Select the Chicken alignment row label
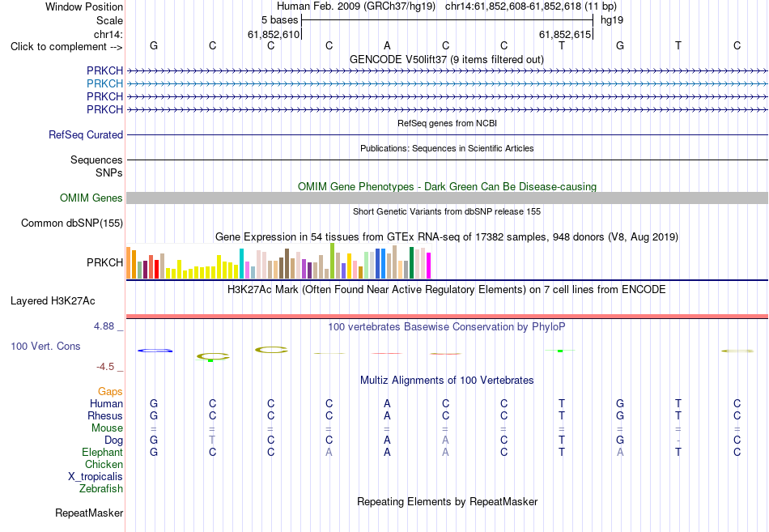The width and height of the screenshot is (769, 532). click(104, 464)
